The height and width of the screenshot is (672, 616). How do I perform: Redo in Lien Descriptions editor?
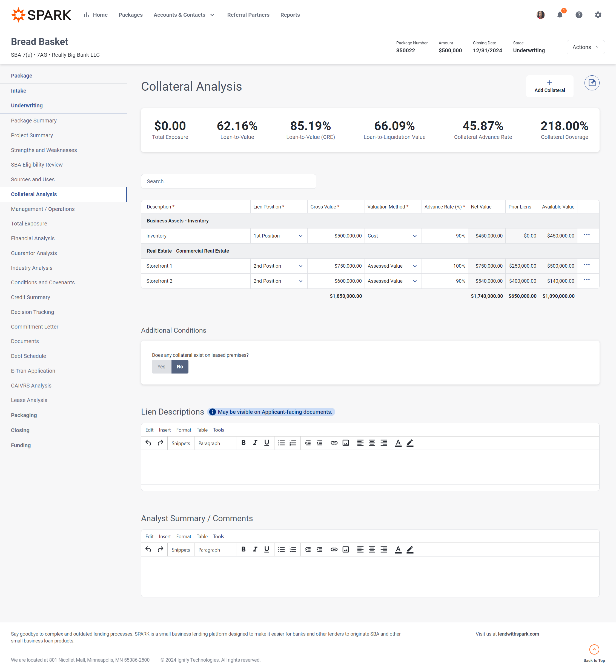coord(160,443)
